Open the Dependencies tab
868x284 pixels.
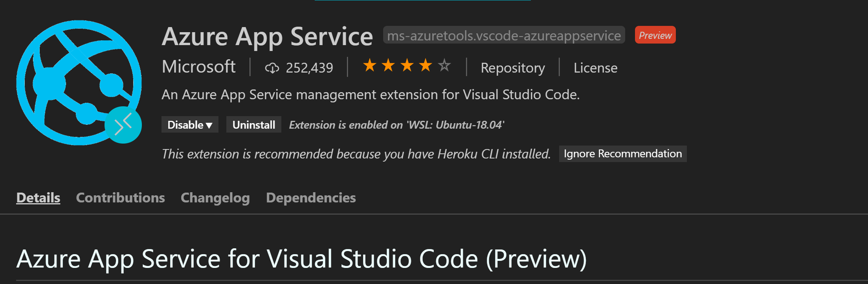click(x=311, y=198)
